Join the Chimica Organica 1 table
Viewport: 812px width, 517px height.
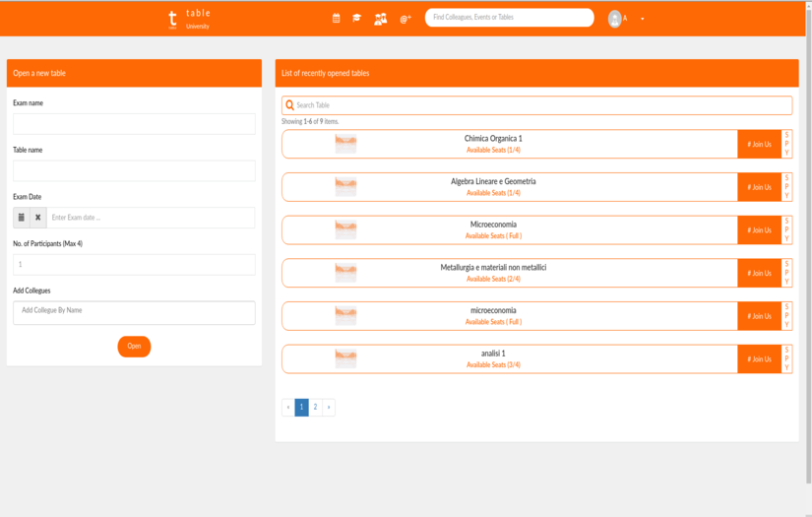(x=759, y=144)
